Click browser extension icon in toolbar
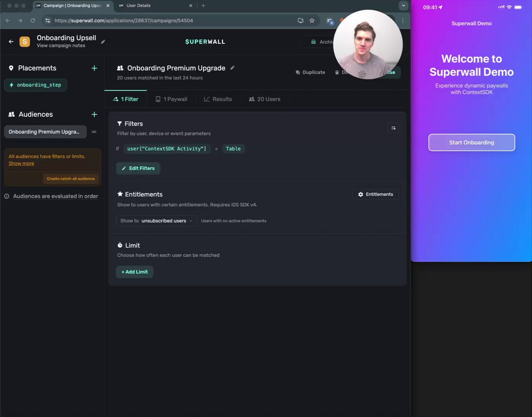Viewport: 532px width, 417px height. pyautogui.click(x=330, y=20)
